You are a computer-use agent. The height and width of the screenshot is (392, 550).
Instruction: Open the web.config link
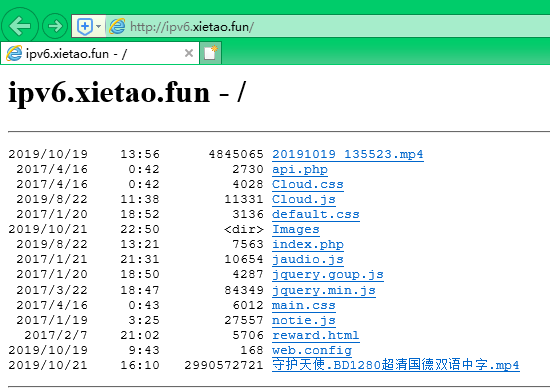point(312,351)
